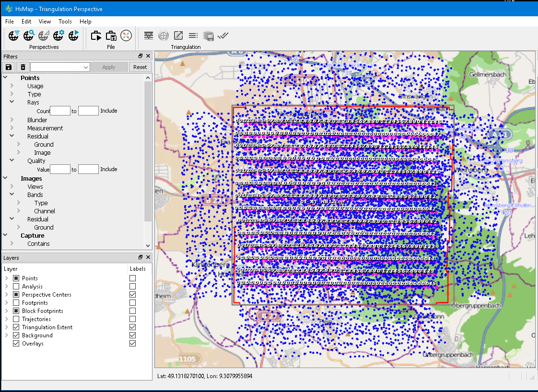Screen dimensions: 538x392
Task: Toggle Labels checkbox for Perspective Centers
Action: [132, 295]
